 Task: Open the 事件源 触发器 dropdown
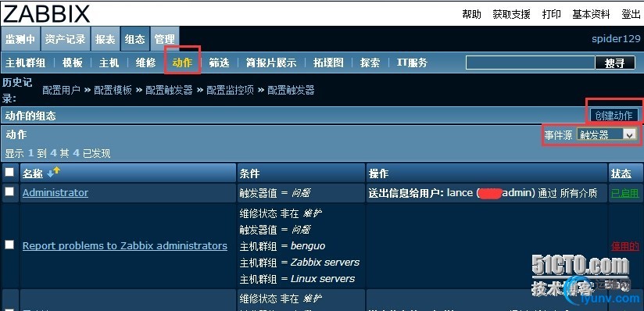click(606, 134)
